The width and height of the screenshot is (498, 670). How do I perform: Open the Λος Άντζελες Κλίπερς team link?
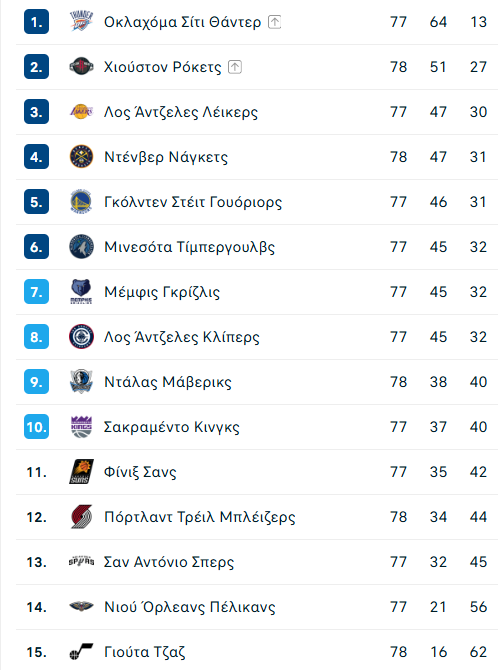[x=182, y=337]
